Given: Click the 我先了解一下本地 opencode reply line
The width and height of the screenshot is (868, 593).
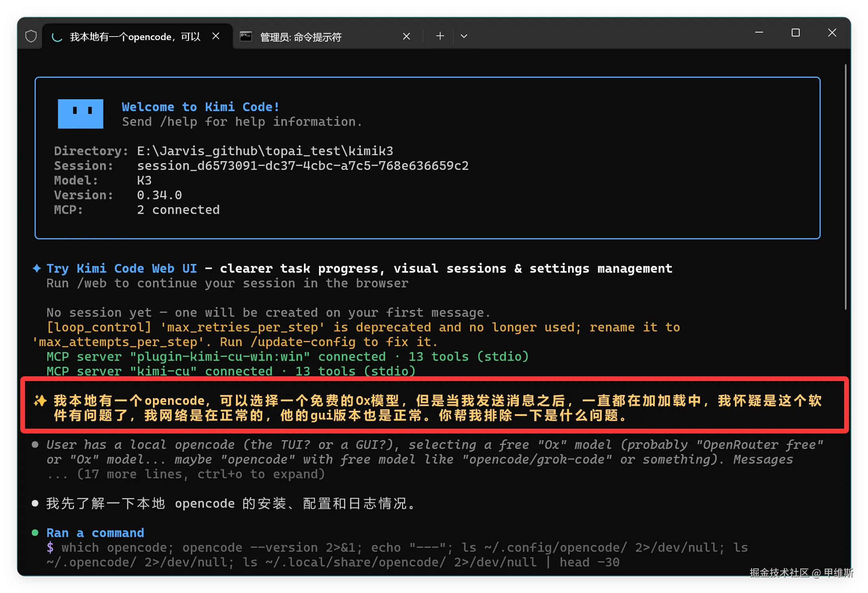Looking at the screenshot, I should pyautogui.click(x=231, y=503).
